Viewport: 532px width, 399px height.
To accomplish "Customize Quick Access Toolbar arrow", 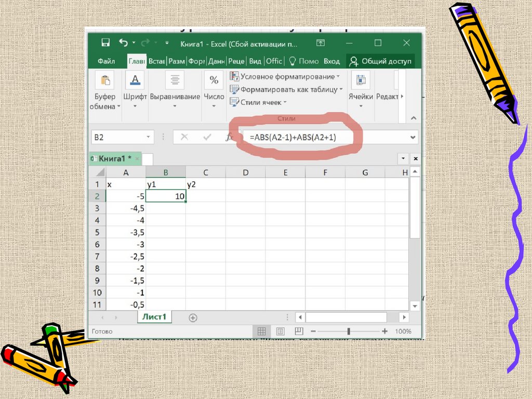I will click(x=167, y=43).
